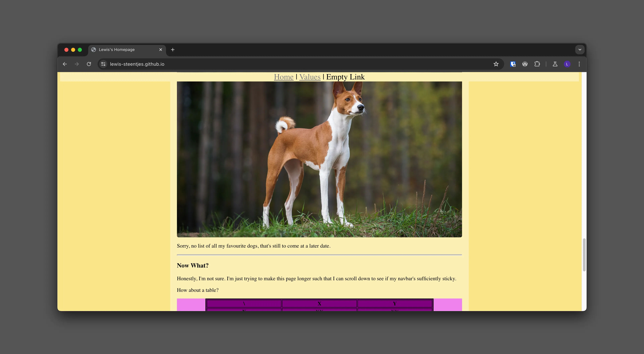Click the 'Honestly, I'm not sure' paragraph
This screenshot has height=354, width=644.
pyautogui.click(x=316, y=279)
